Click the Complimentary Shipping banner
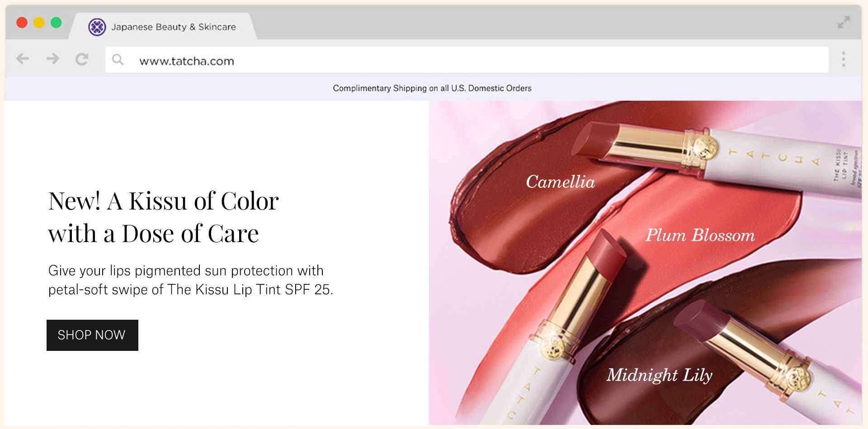868x429 pixels. [432, 88]
